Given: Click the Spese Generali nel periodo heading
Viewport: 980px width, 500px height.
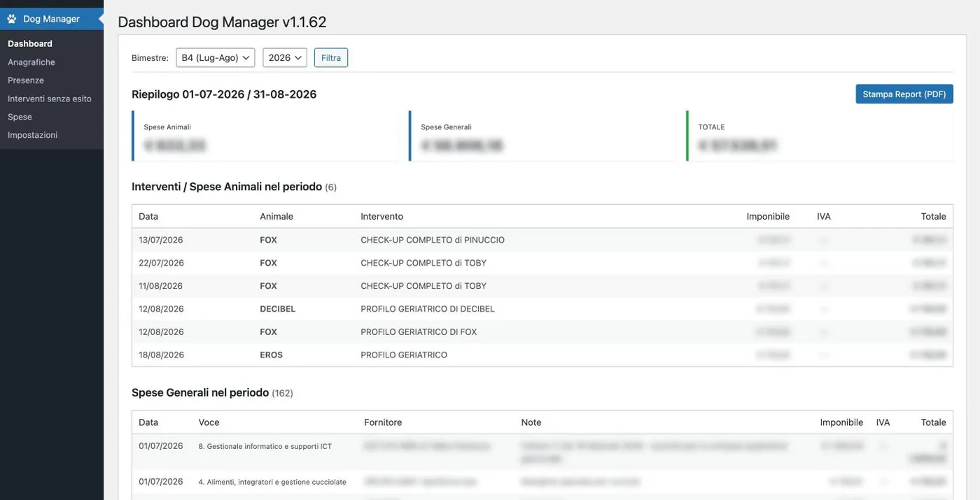Looking at the screenshot, I should point(200,393).
